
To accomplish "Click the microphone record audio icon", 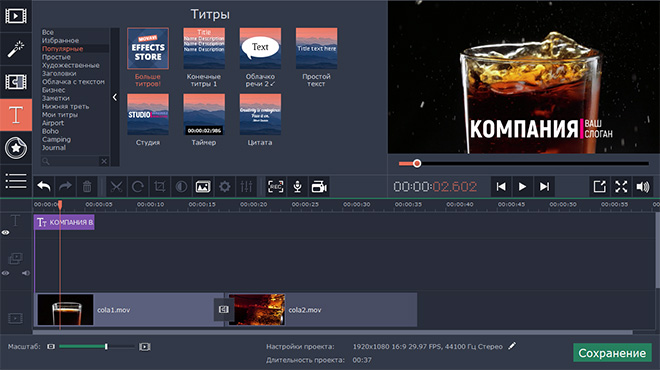I will click(x=297, y=186).
